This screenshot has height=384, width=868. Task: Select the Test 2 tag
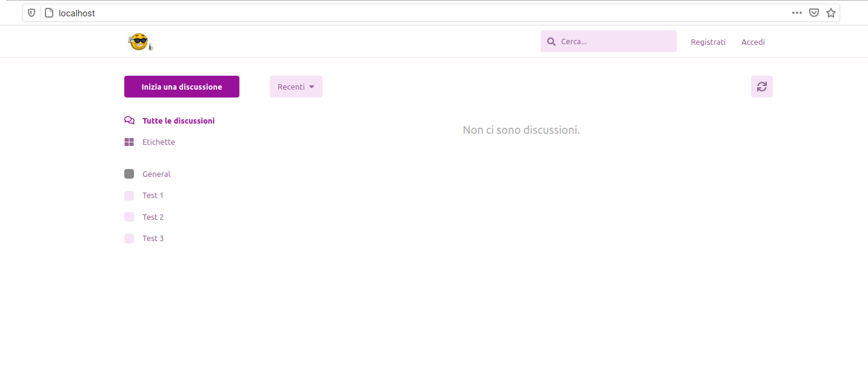(153, 217)
